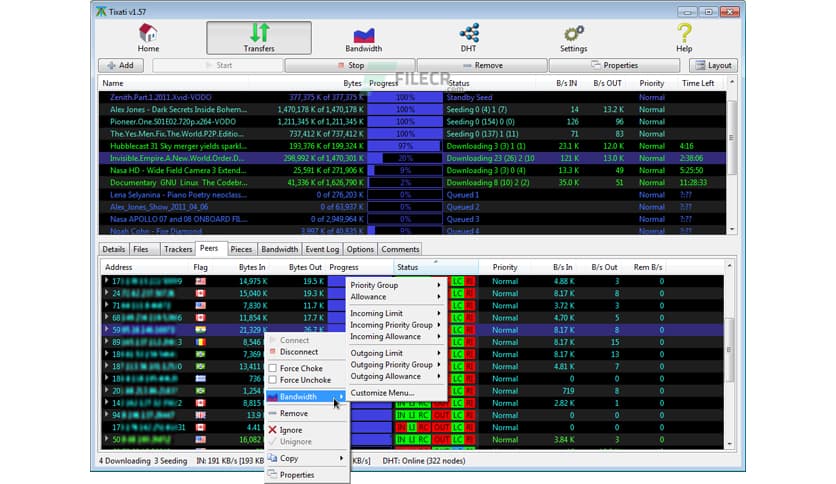Image resolution: width=836 pixels, height=484 pixels.
Task: Tick the Force Unchoke checkbox
Action: [273, 381]
